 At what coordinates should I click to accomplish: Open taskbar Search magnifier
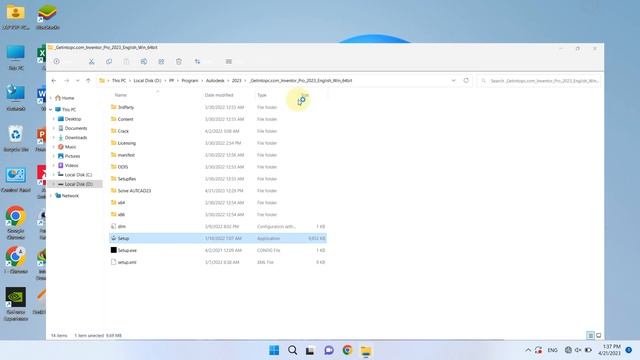point(292,350)
